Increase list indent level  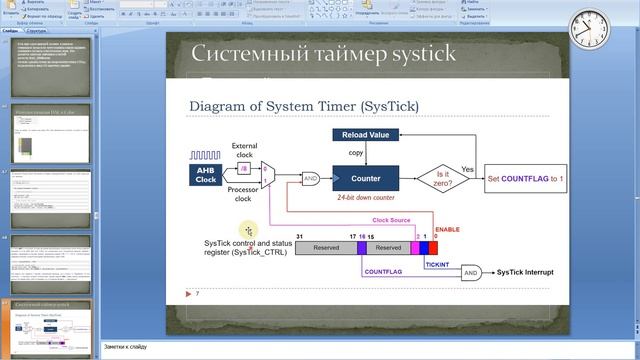(231, 4)
